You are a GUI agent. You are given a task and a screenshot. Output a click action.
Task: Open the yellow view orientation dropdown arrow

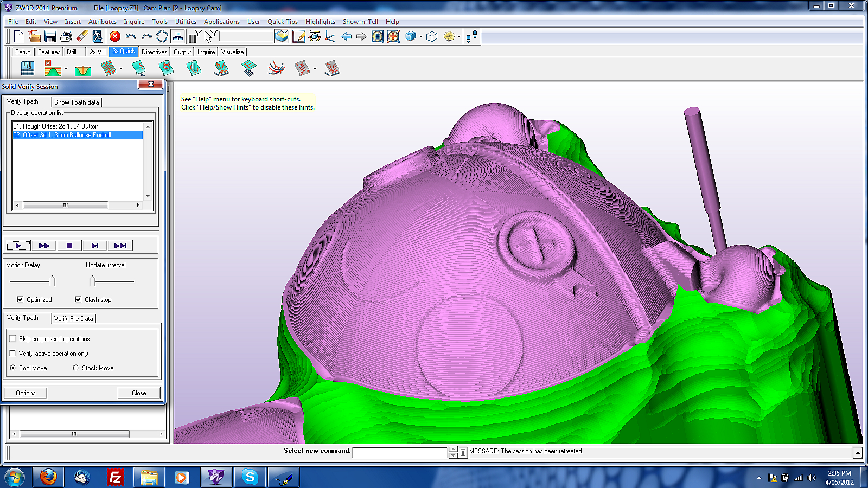coord(459,37)
